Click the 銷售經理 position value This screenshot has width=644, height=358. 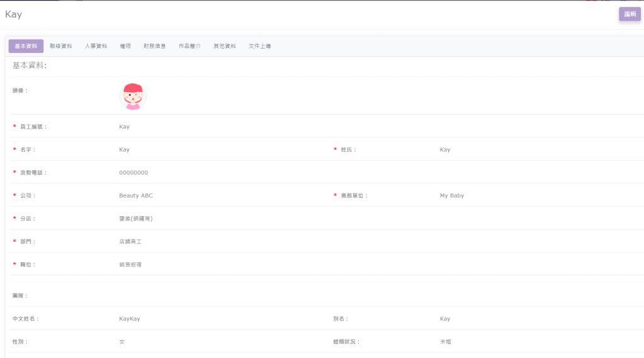pos(130,265)
